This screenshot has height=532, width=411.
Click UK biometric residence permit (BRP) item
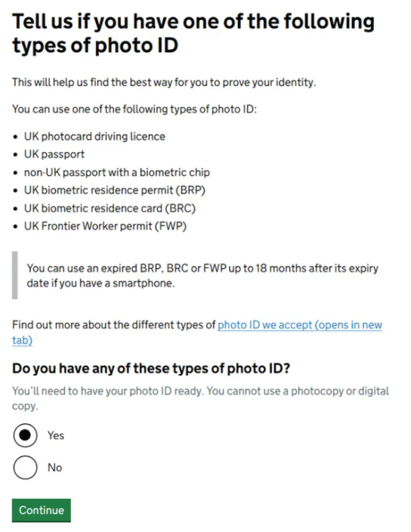pos(115,190)
